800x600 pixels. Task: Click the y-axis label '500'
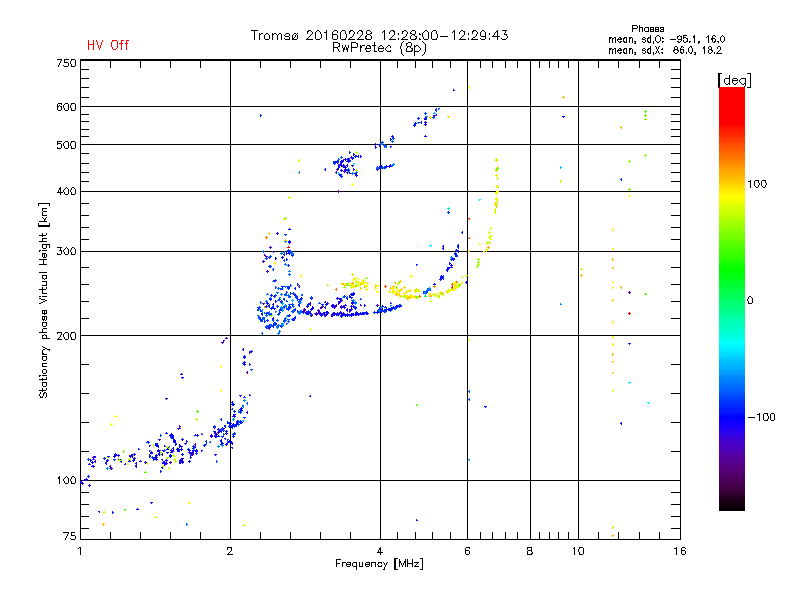(x=66, y=145)
